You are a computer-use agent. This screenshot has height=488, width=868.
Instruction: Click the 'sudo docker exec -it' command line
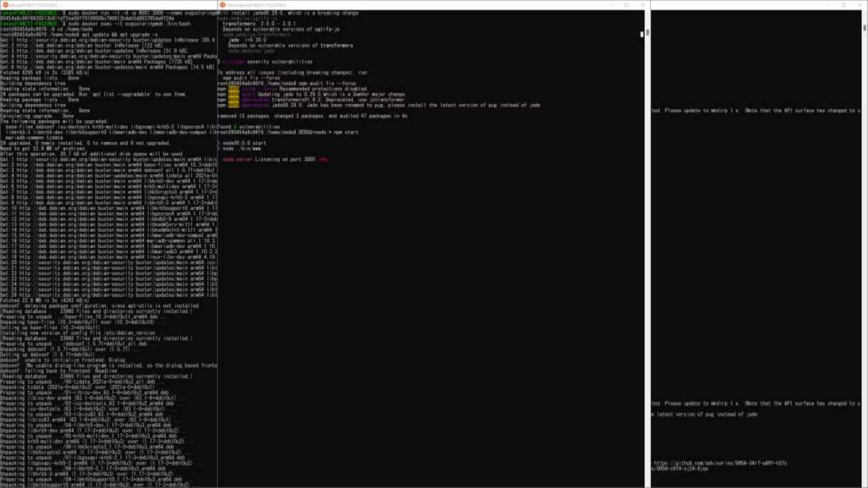click(x=95, y=24)
